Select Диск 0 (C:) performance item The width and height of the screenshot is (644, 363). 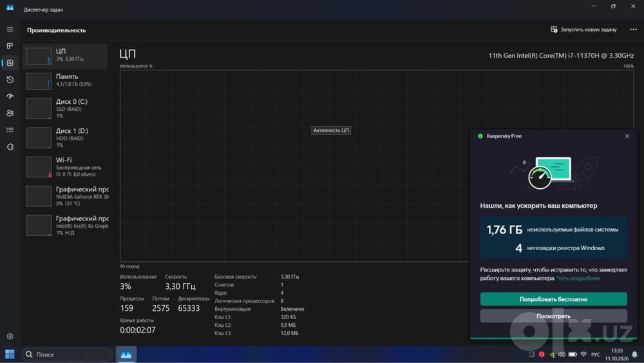pos(65,108)
